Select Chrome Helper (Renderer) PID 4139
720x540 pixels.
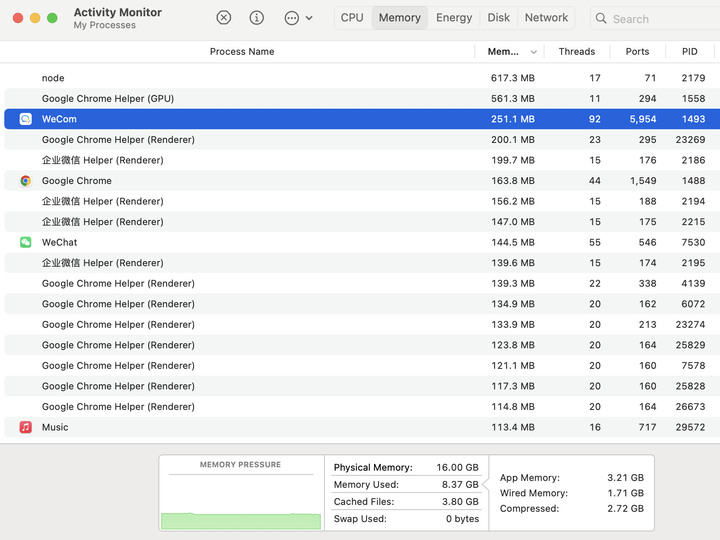click(362, 284)
